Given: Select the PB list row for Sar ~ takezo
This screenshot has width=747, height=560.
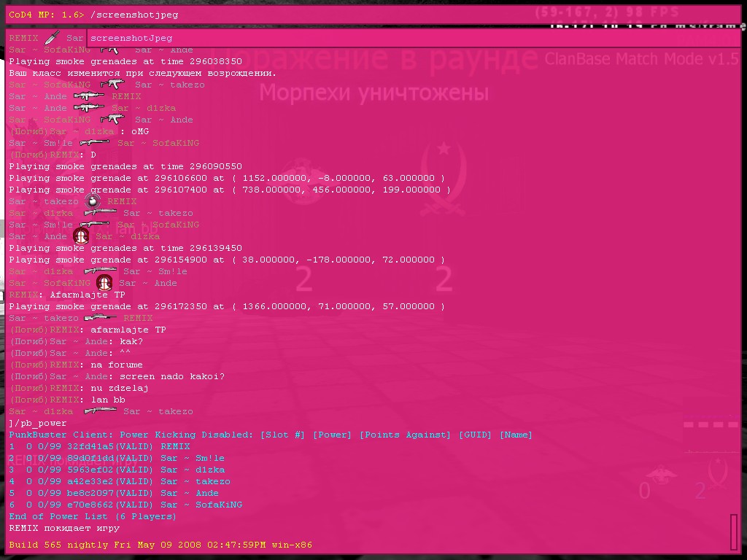Looking at the screenshot, I should [x=120, y=481].
